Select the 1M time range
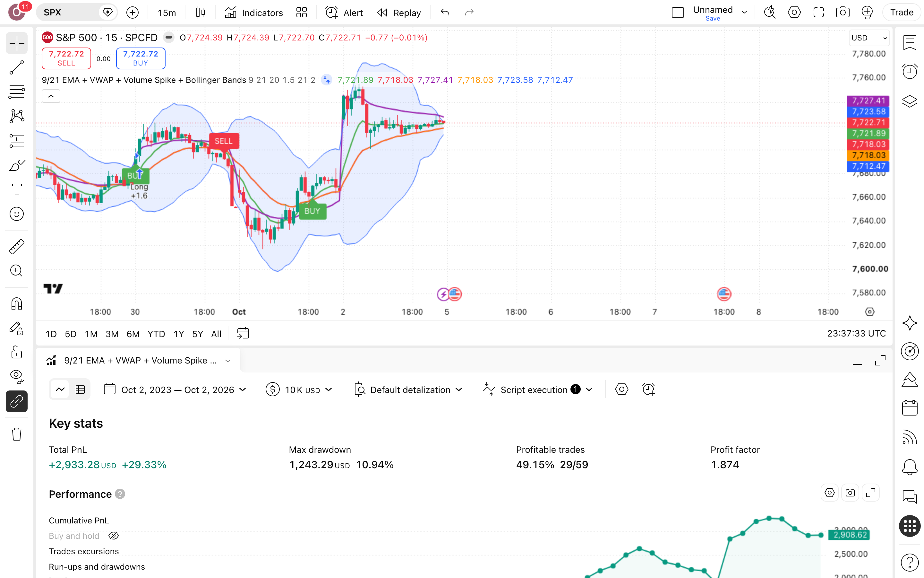Viewport: 924px width, 578px height. 91,334
